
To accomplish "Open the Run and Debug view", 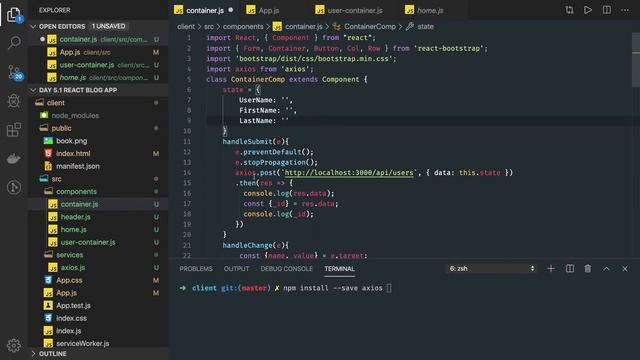I will pos(13,100).
